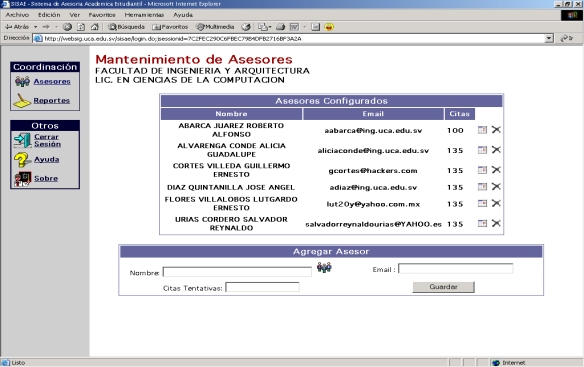Open the Ayuda menu

tap(183, 15)
